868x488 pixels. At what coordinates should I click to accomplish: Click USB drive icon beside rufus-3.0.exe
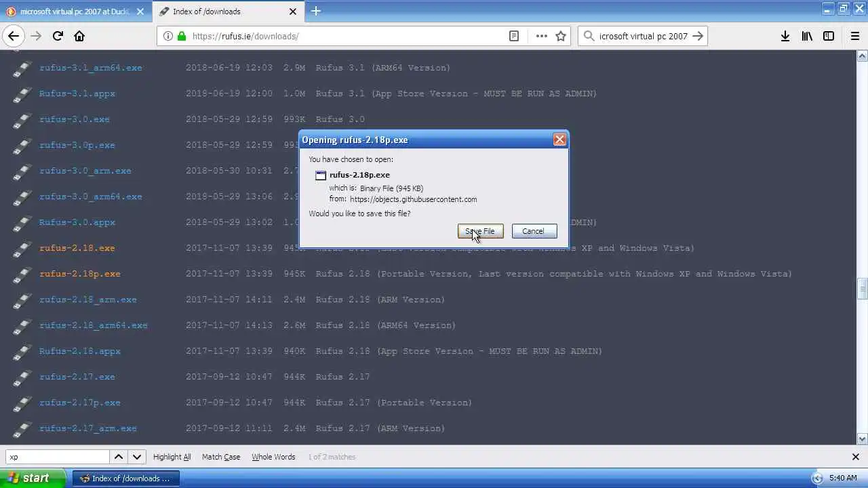[22, 120]
